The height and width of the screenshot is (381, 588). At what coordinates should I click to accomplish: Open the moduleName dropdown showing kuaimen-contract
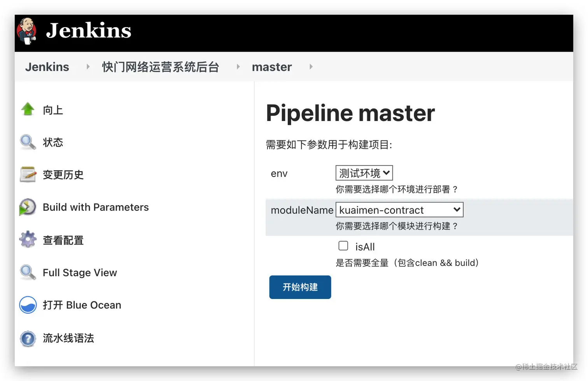(399, 210)
